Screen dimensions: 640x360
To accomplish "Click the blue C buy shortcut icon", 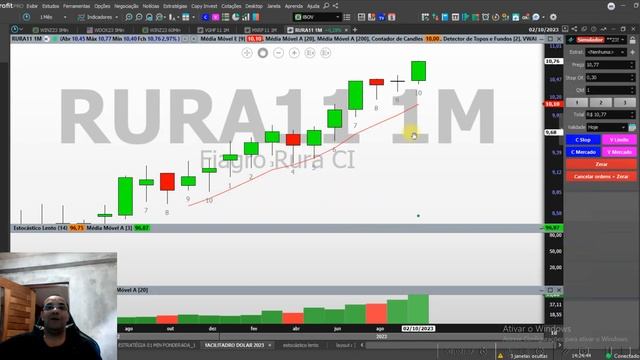I will tap(205, 17).
